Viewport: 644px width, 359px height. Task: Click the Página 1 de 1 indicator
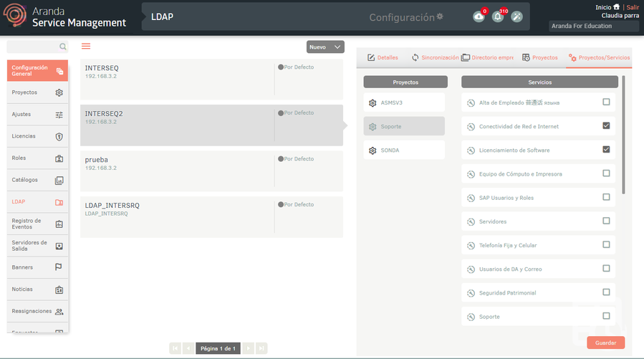[218, 348]
